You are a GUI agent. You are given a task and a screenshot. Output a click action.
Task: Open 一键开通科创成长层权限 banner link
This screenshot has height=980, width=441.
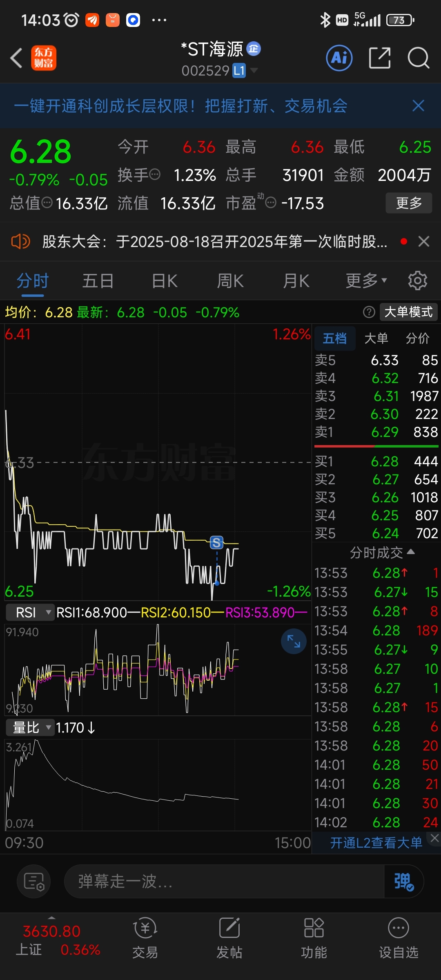coord(180,106)
